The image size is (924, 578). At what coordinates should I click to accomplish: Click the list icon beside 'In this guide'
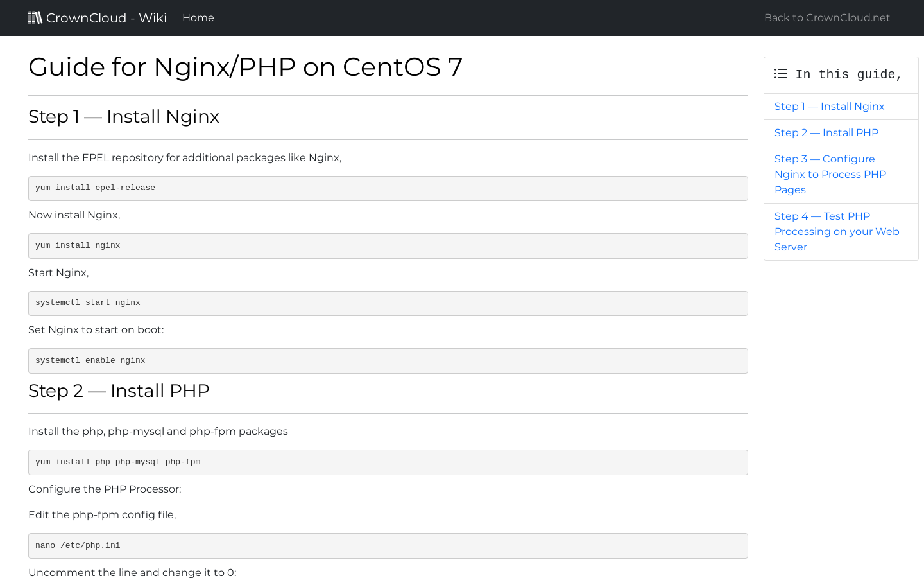(x=780, y=74)
